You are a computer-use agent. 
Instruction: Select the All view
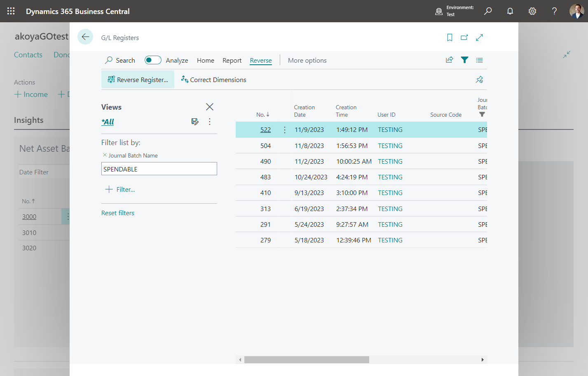(x=108, y=122)
